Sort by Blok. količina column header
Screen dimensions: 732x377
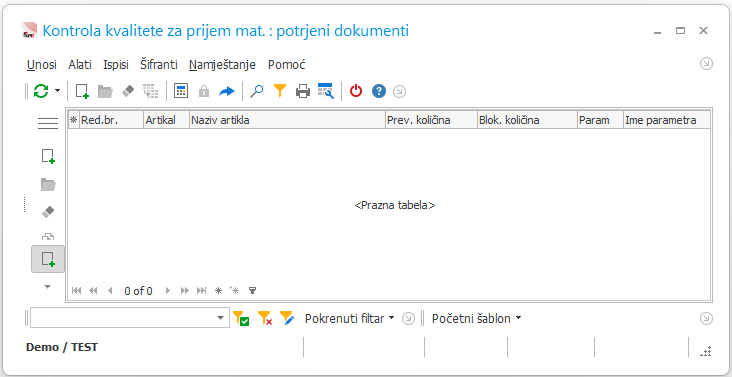pos(527,120)
